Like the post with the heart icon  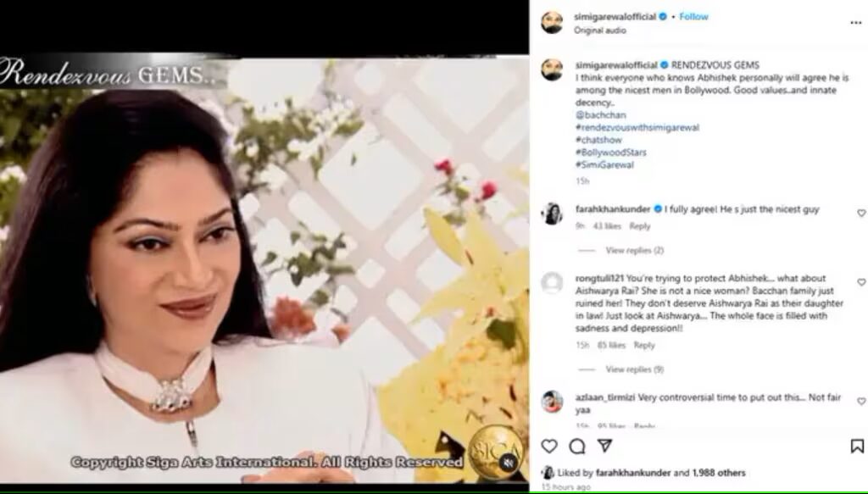549,446
